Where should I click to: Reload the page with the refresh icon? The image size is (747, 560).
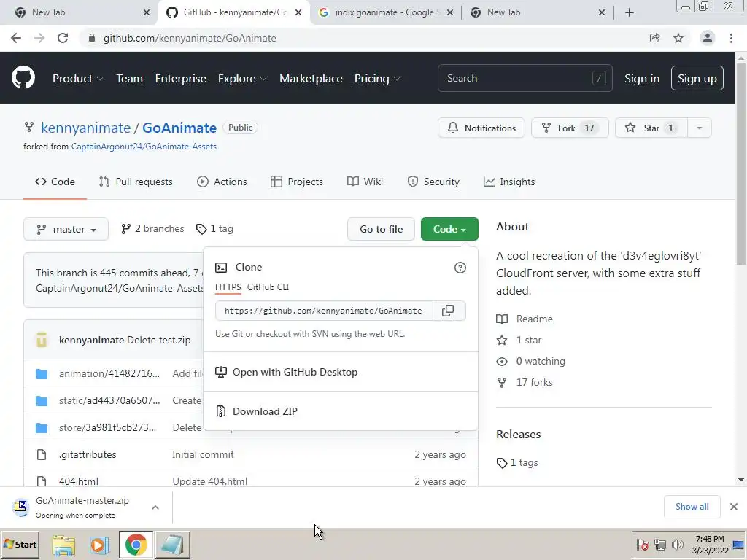(63, 38)
